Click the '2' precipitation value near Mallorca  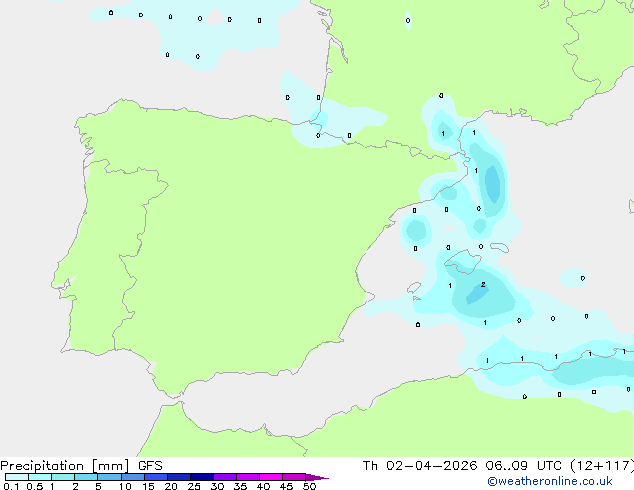(x=483, y=285)
